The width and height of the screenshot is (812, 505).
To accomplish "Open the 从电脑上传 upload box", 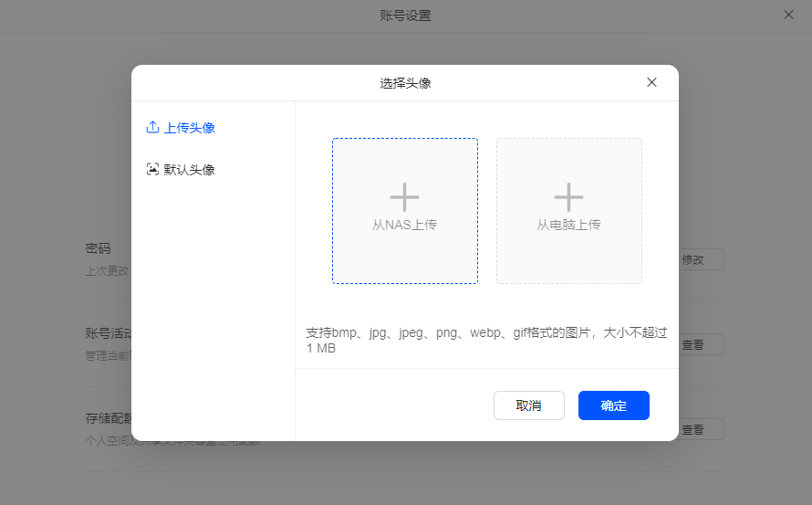I will [569, 211].
